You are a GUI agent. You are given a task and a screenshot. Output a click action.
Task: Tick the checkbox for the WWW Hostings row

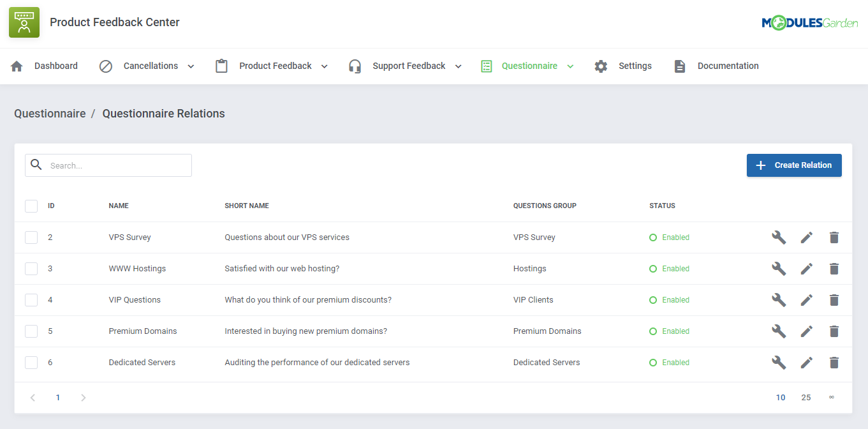pyautogui.click(x=31, y=268)
